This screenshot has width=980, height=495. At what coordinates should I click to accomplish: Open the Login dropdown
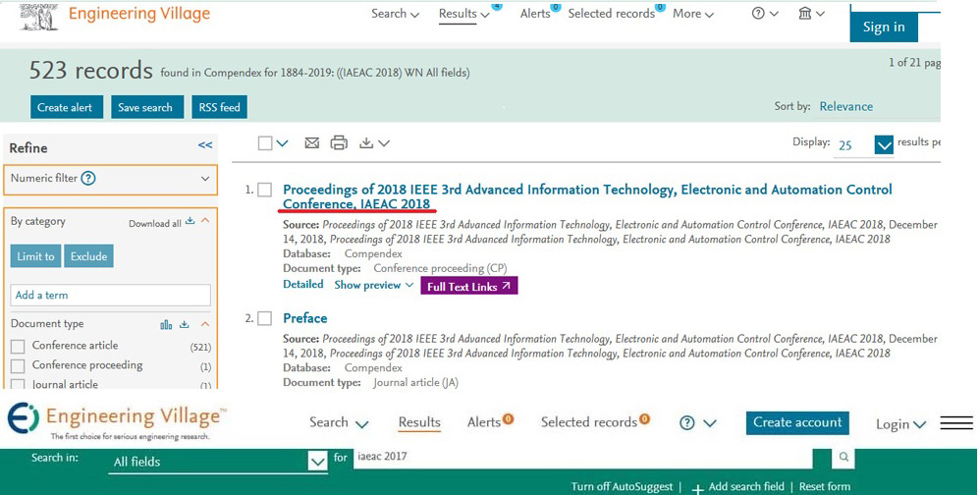tap(900, 424)
